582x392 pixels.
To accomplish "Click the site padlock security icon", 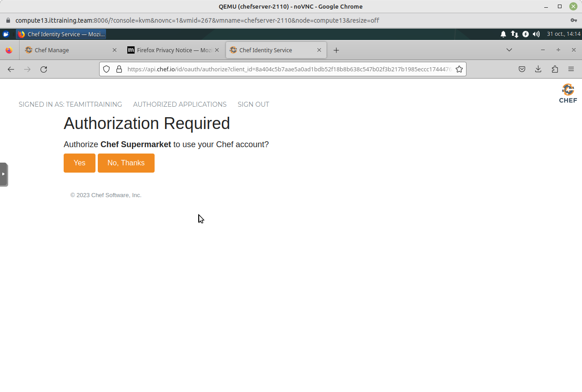I will click(x=119, y=69).
